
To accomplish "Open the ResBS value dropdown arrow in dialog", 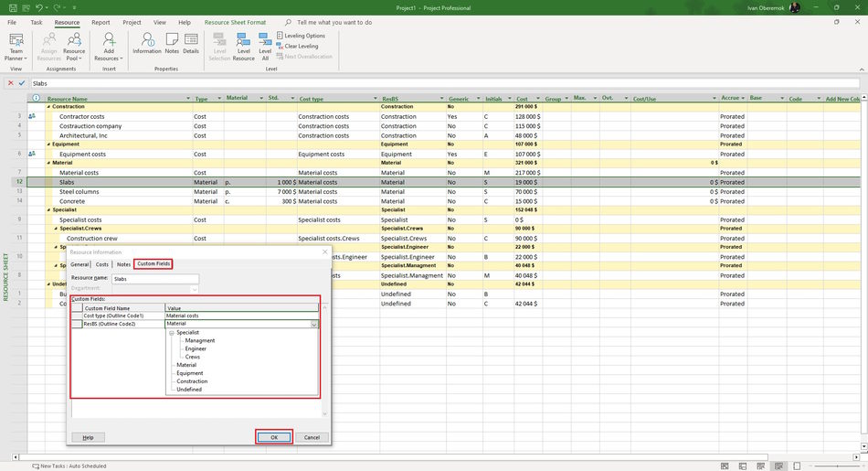I will 314,324.
